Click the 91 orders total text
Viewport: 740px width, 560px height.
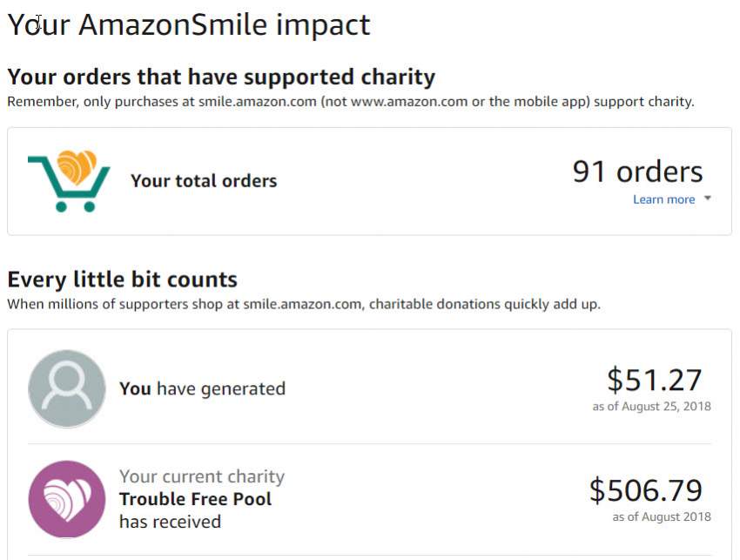637,172
